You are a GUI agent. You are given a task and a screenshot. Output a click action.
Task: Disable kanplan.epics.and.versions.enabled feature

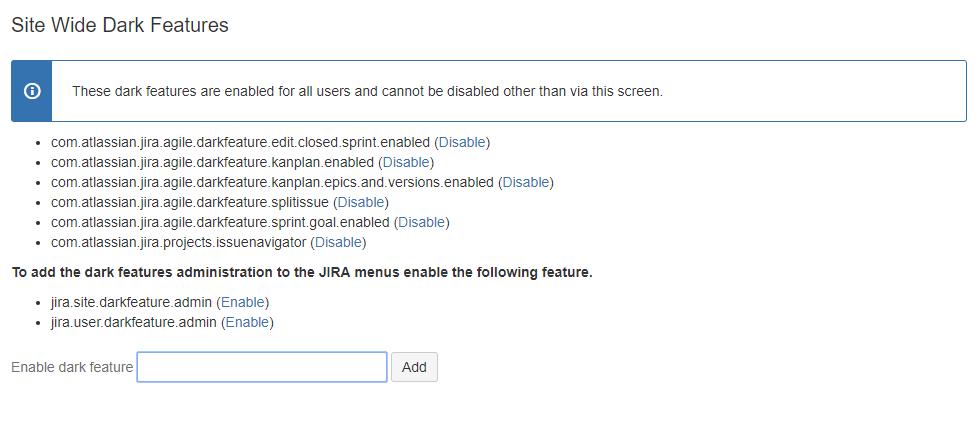[526, 182]
